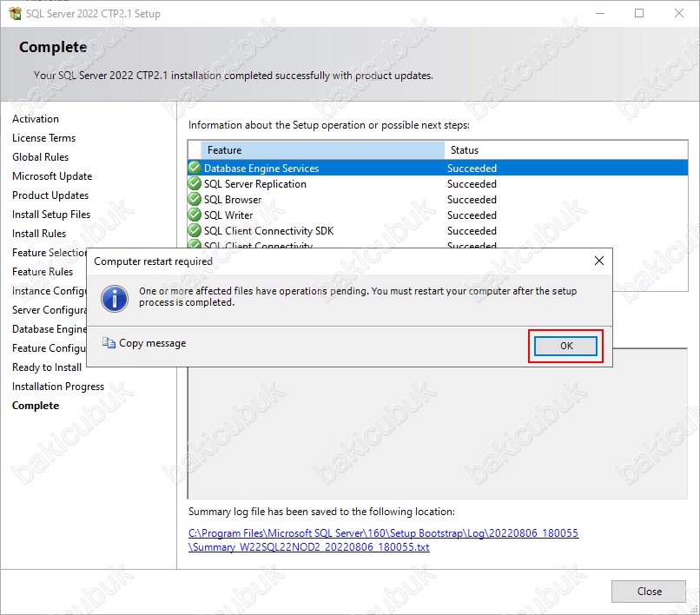The width and height of the screenshot is (700, 615).
Task: Open the summary log file path link
Action: (384, 540)
